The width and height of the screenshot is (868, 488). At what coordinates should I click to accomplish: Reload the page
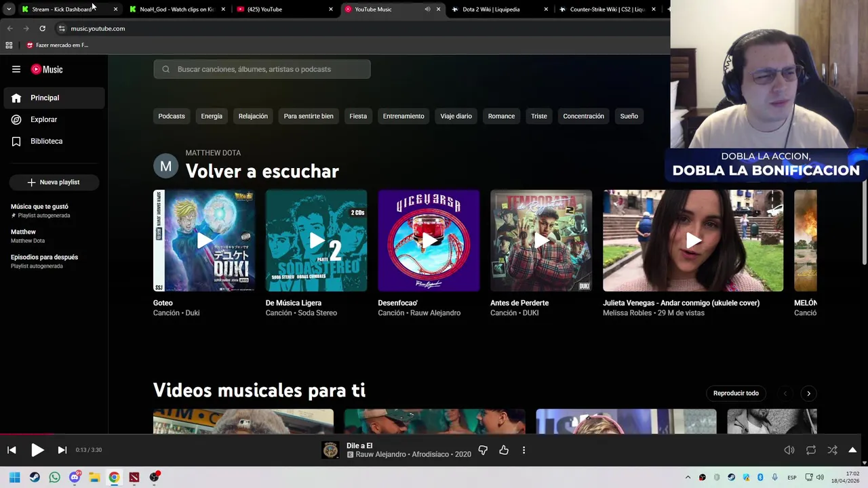pos(42,28)
